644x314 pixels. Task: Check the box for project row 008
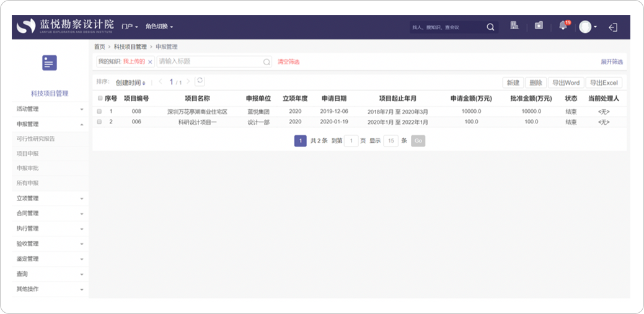pyautogui.click(x=99, y=112)
